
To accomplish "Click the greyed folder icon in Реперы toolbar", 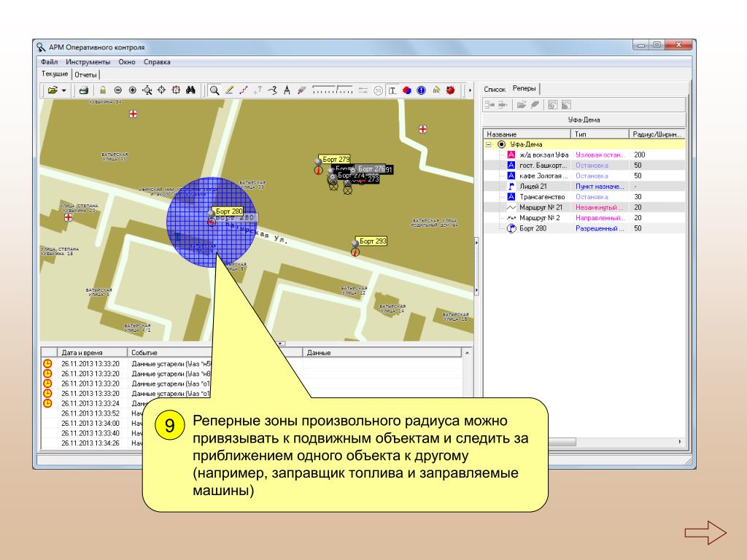I will 522,105.
